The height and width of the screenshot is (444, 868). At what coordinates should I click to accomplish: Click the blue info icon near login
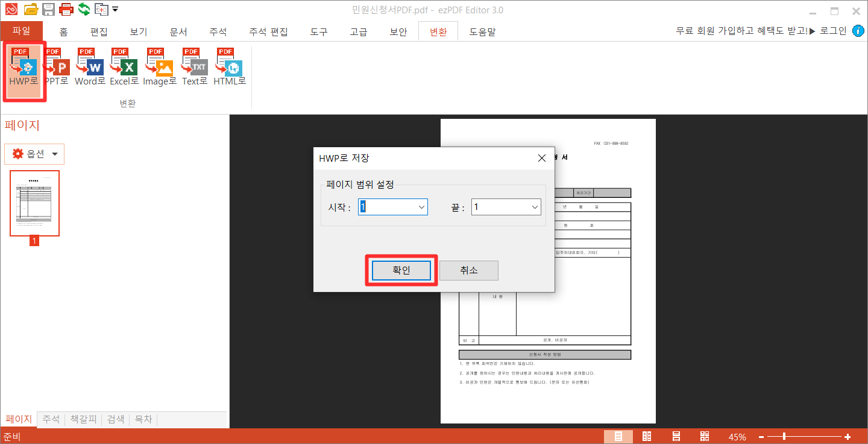point(858,31)
